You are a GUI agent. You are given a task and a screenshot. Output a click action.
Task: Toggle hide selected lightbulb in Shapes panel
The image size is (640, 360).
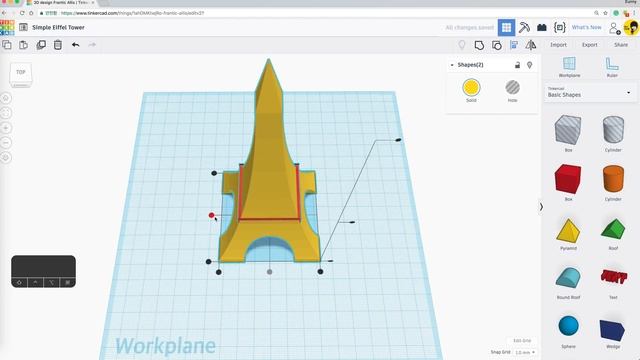tap(529, 65)
